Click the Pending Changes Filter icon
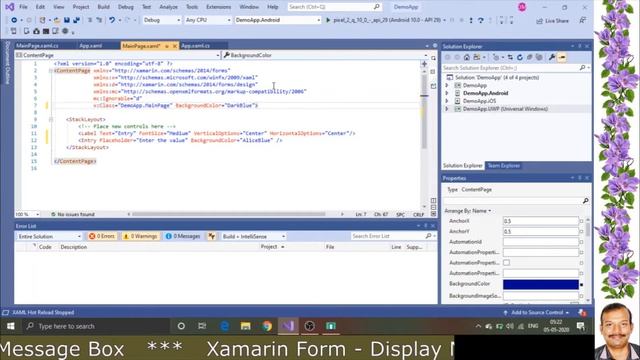The image size is (640, 360). [496, 58]
